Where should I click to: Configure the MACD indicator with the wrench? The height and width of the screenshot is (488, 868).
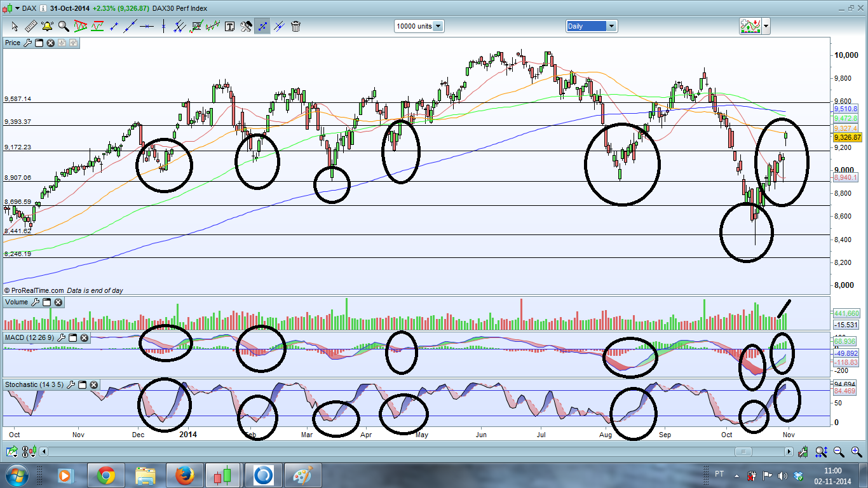click(x=61, y=337)
